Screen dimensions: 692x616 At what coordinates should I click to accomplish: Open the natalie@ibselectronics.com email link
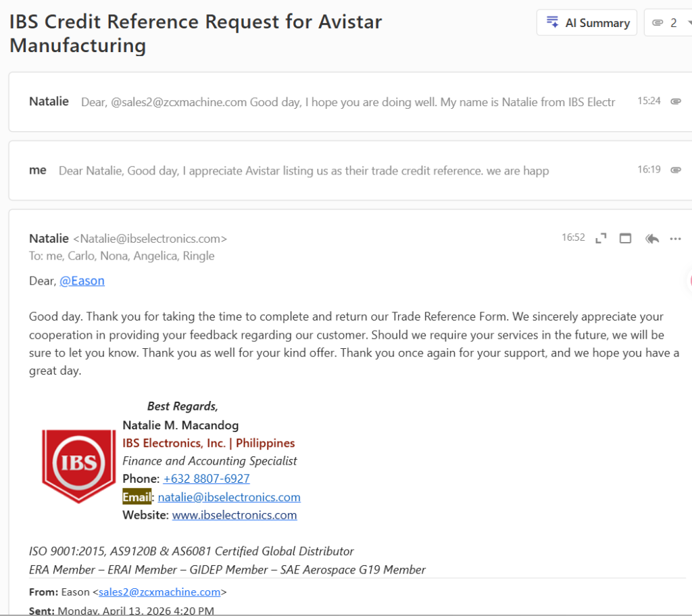coord(229,497)
